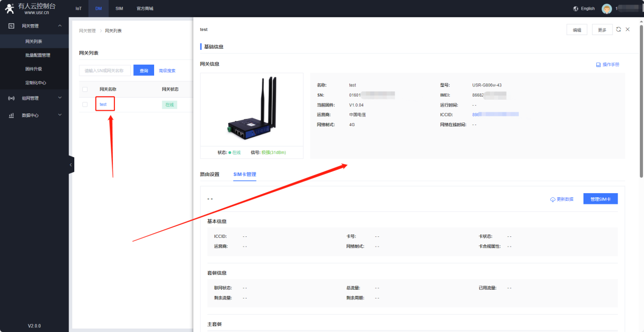Screen dimensions: 644x332
Task: Click the 管理SIM卡 button
Action: click(600, 199)
